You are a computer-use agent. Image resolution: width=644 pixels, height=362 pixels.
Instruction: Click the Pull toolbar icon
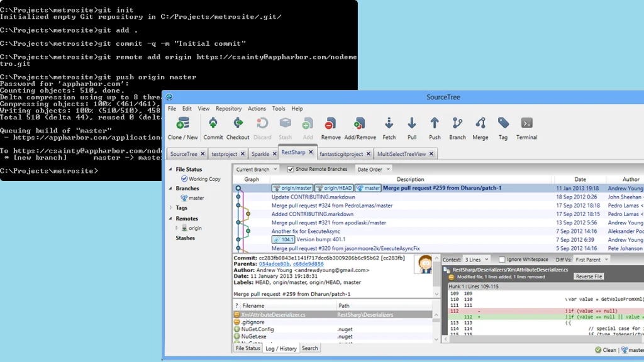[x=412, y=124]
